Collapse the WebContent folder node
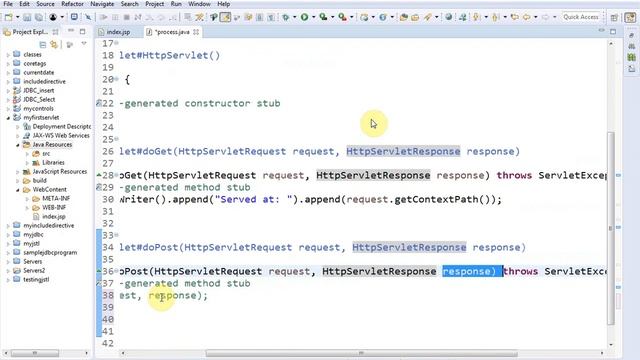640x360 pixels. click(x=18, y=190)
